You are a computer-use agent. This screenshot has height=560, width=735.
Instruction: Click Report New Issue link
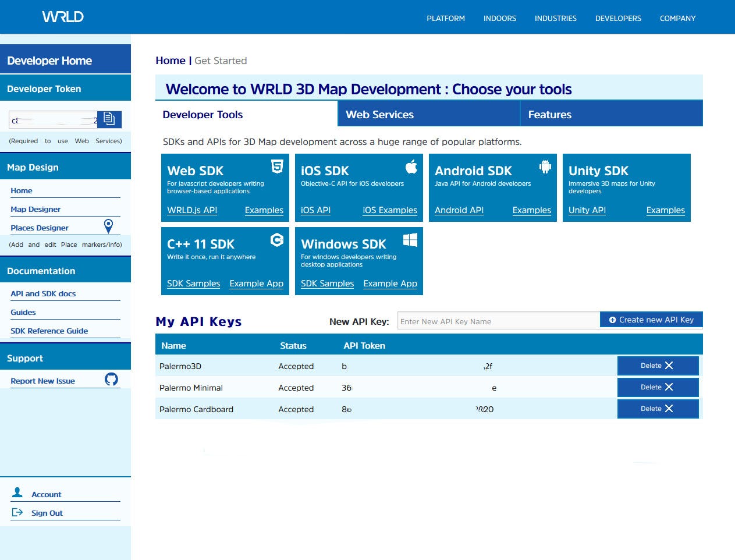[42, 381]
